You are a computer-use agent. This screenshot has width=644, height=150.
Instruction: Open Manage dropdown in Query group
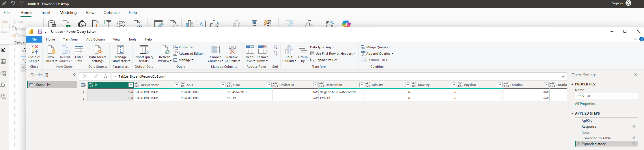point(184,60)
